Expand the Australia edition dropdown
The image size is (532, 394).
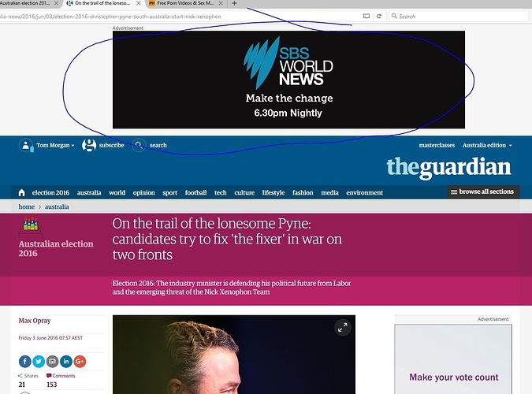coord(487,145)
